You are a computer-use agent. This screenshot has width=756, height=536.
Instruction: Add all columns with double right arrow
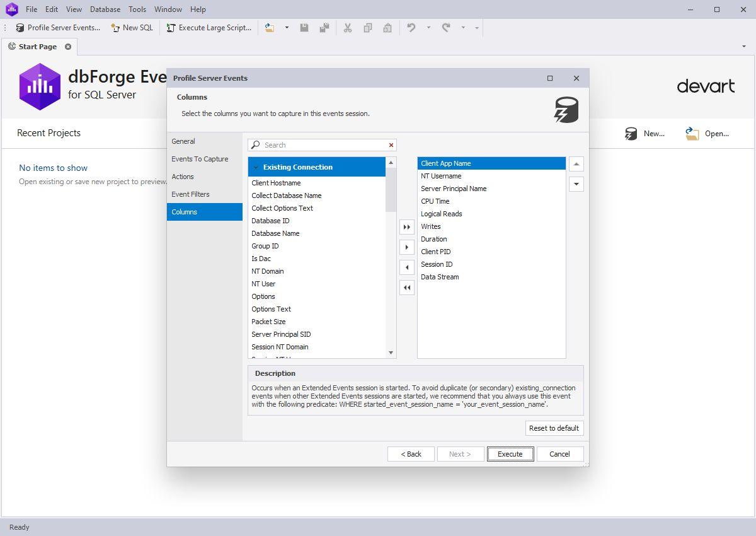(407, 227)
